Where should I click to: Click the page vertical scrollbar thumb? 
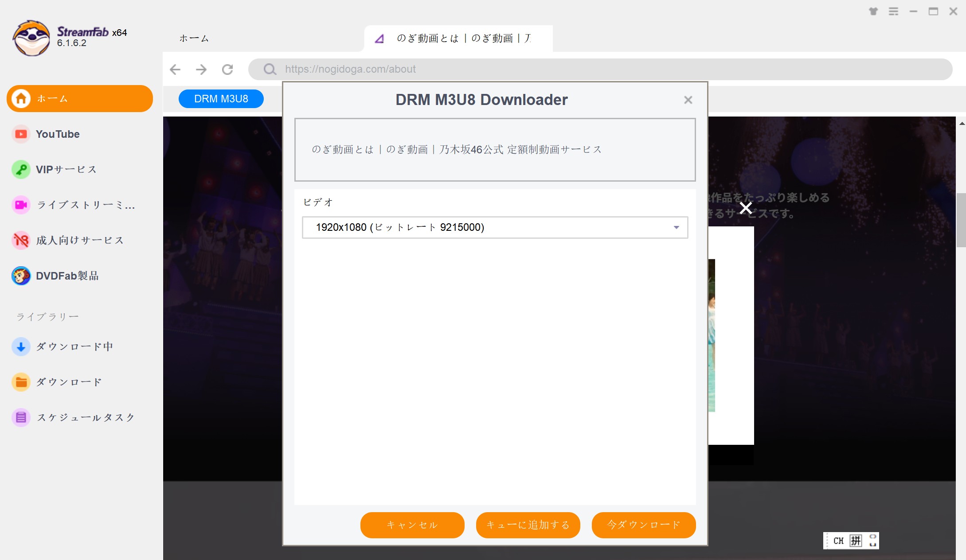pyautogui.click(x=961, y=220)
